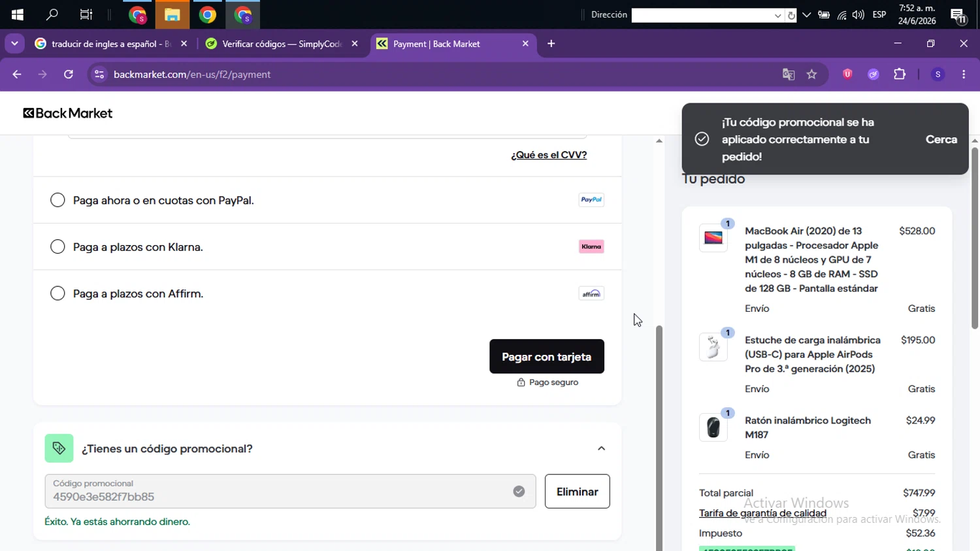Screen dimensions: 980x551
Task: Collapse the '¿Tienes un código promocional?' section
Action: [x=602, y=448]
